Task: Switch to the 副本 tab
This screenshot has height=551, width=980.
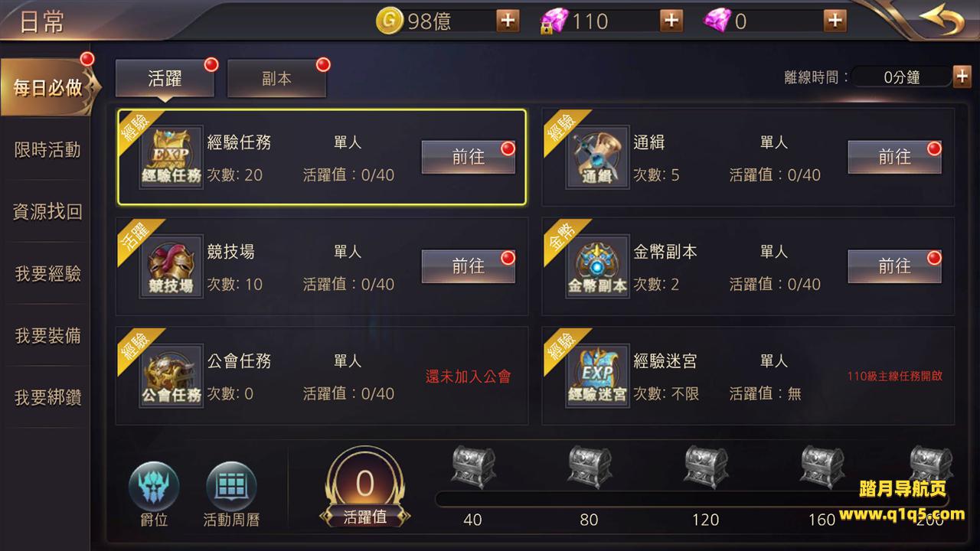Action: point(276,79)
